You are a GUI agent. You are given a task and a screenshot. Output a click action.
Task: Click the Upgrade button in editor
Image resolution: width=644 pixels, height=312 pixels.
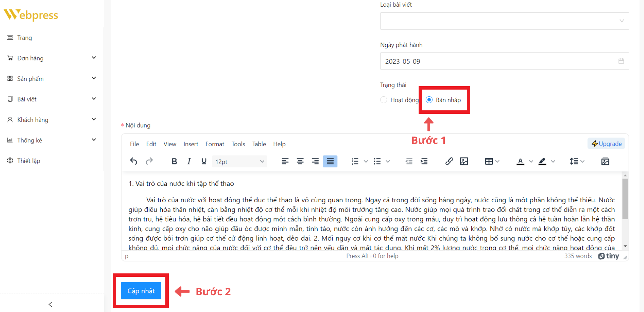pyautogui.click(x=606, y=144)
